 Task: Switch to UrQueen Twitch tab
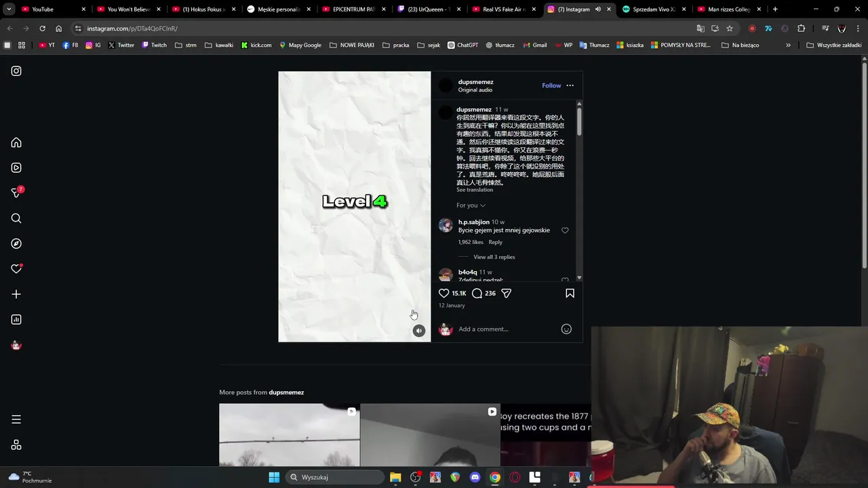pyautogui.click(x=429, y=9)
